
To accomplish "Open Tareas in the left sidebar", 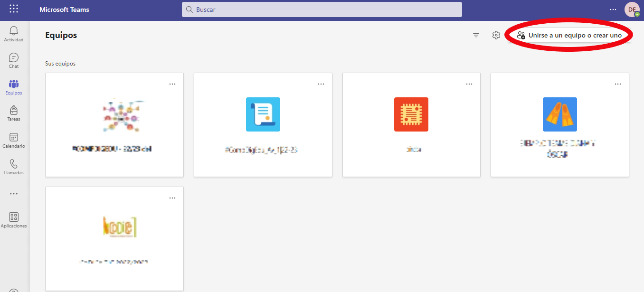I will (14, 113).
